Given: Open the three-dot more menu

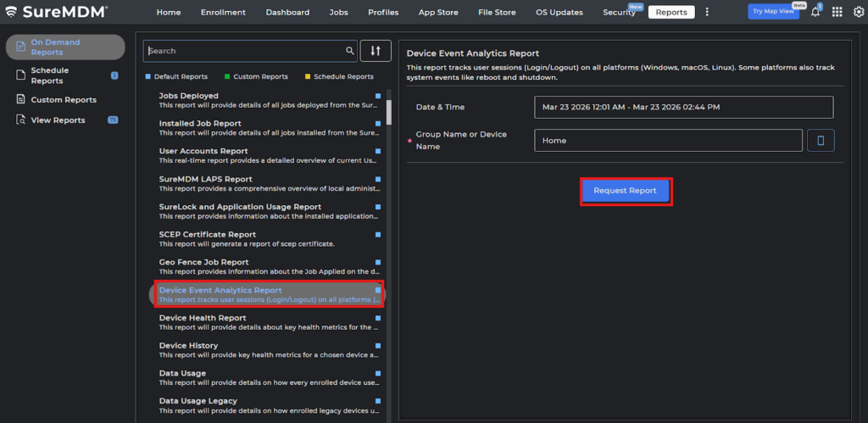Looking at the screenshot, I should (x=707, y=12).
